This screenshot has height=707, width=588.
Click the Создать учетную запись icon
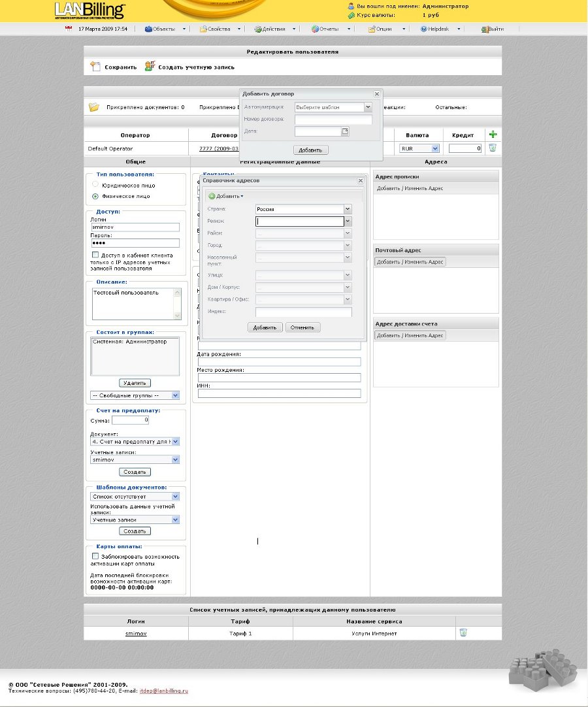(x=149, y=67)
